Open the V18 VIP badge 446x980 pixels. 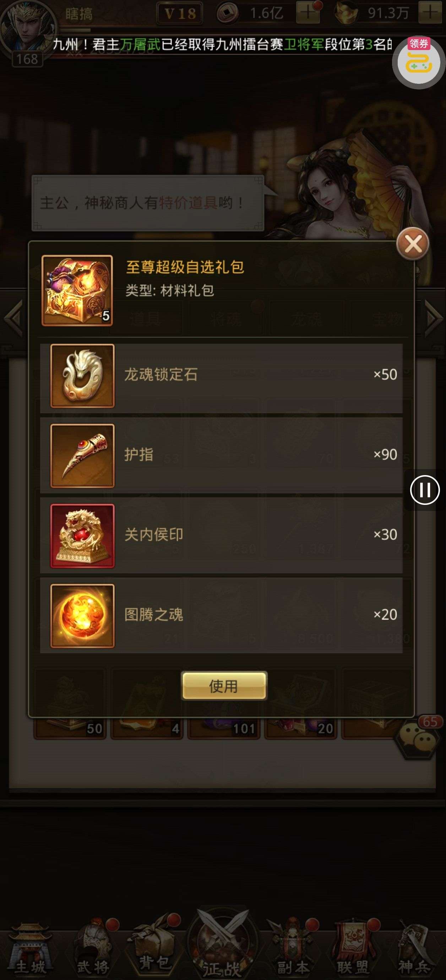tap(180, 14)
